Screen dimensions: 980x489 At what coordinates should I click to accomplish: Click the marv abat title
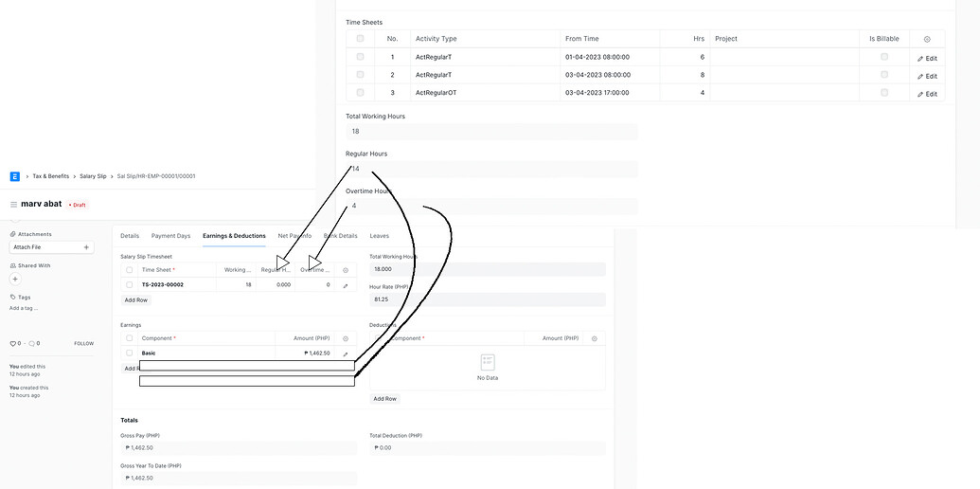point(42,204)
